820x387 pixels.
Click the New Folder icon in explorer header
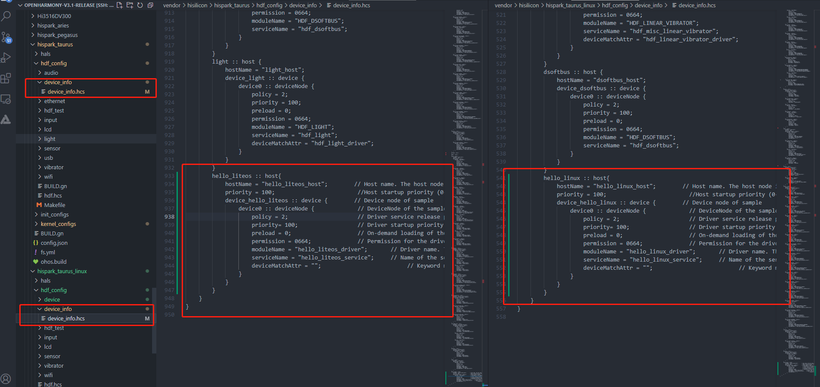pos(130,5)
